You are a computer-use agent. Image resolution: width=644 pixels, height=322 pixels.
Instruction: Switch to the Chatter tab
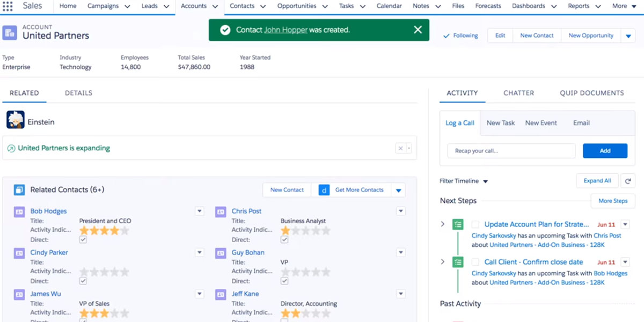(x=518, y=93)
